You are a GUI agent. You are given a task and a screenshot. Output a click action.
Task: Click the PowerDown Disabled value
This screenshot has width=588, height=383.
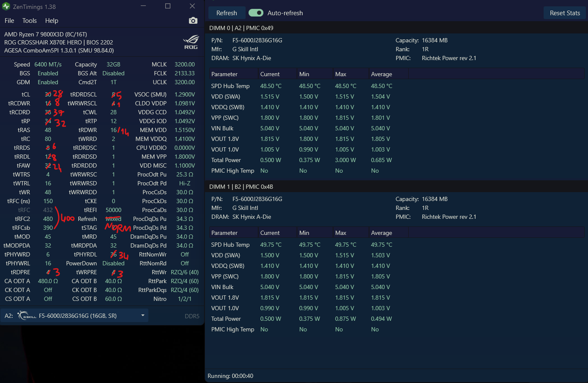point(113,263)
